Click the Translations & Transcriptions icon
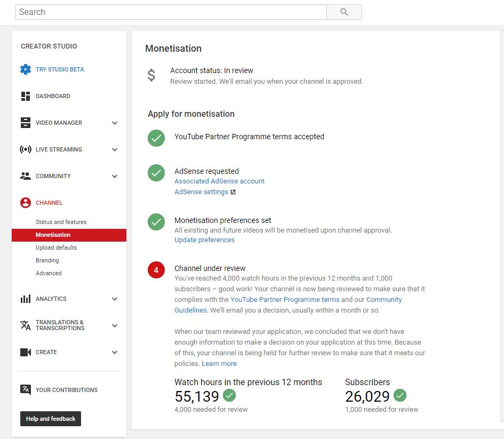The height and width of the screenshot is (439, 504). click(x=26, y=325)
